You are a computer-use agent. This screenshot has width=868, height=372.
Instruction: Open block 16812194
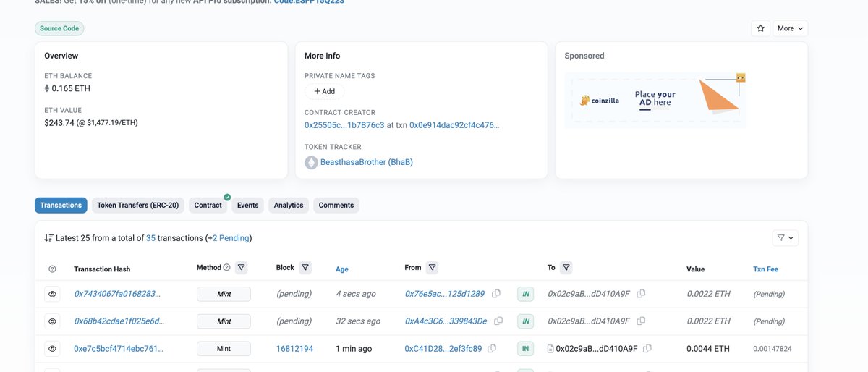[294, 349]
